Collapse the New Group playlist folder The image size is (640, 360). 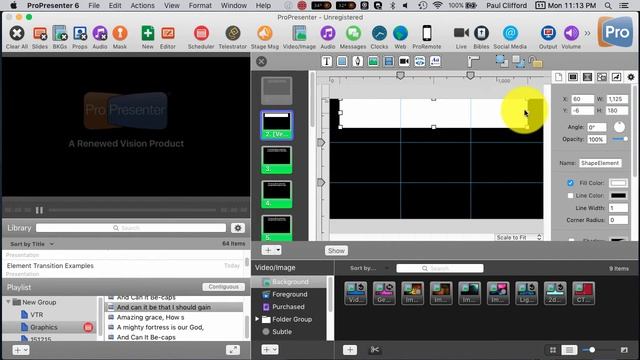click(8, 302)
